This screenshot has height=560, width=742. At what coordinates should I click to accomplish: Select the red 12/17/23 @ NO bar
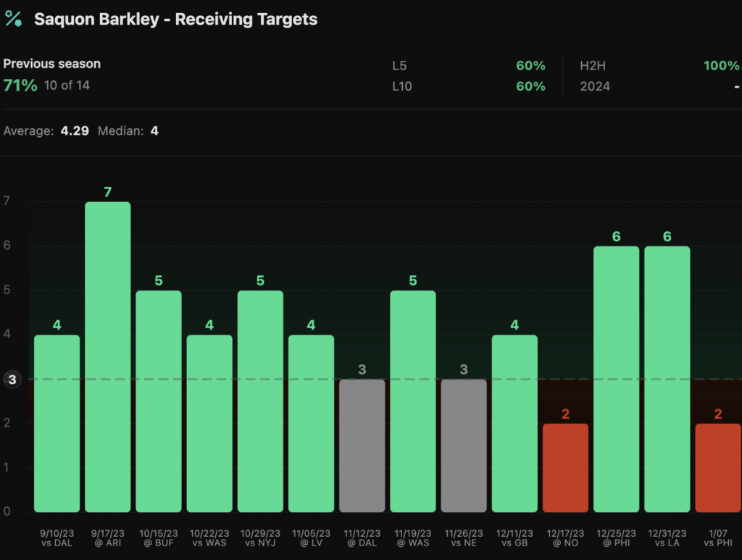coord(565,468)
